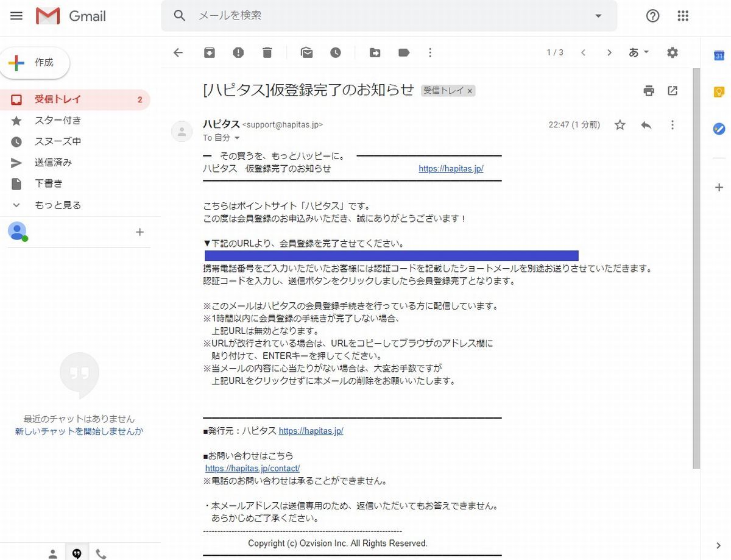Screen dimensions: 731x560
Task: Show recipient details dropdown
Action: (x=238, y=138)
